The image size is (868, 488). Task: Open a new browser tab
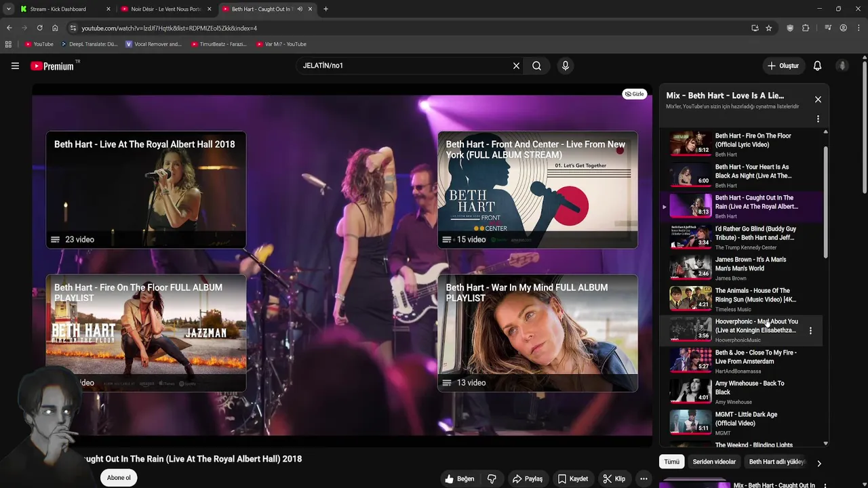(325, 9)
